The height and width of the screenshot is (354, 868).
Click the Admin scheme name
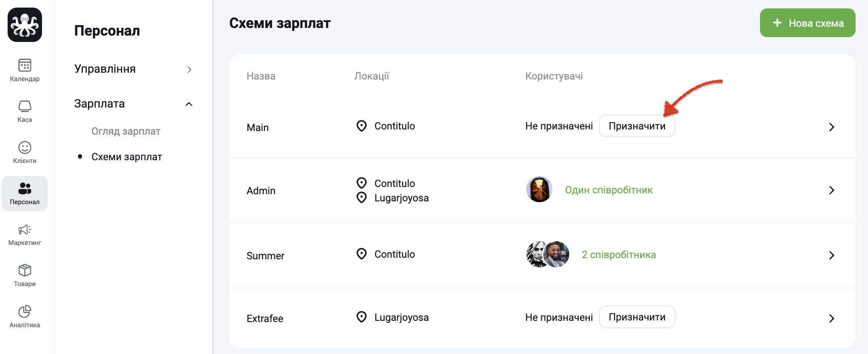(261, 191)
